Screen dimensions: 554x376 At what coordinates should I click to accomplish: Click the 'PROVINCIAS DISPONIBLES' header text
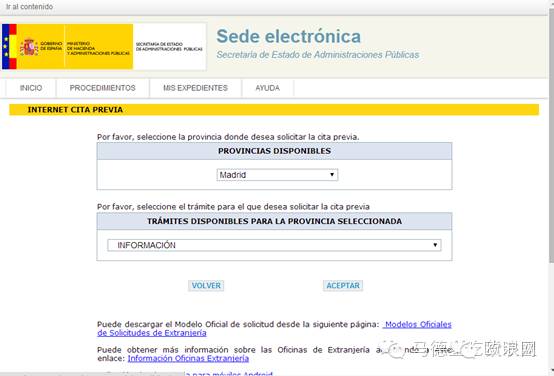pyautogui.click(x=275, y=151)
